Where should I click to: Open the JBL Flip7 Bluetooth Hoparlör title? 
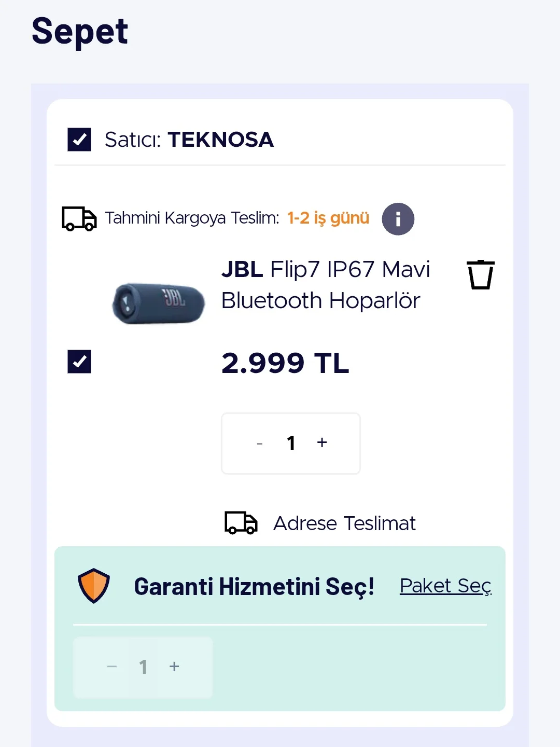click(x=325, y=285)
